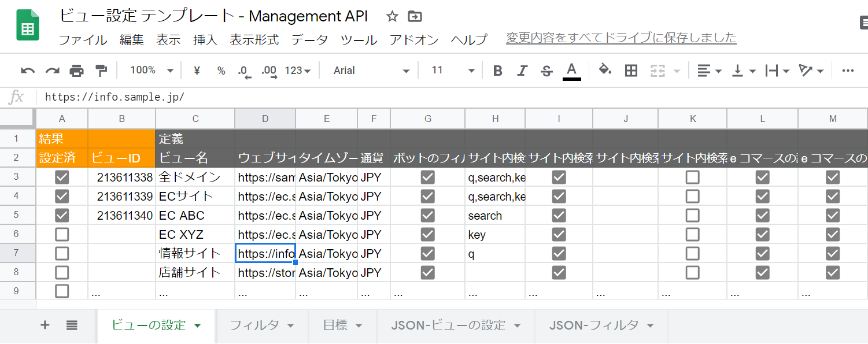This screenshot has height=344, width=868.
Task: Toggle bot filter checkbox for 全ドメイン row
Action: tap(427, 177)
